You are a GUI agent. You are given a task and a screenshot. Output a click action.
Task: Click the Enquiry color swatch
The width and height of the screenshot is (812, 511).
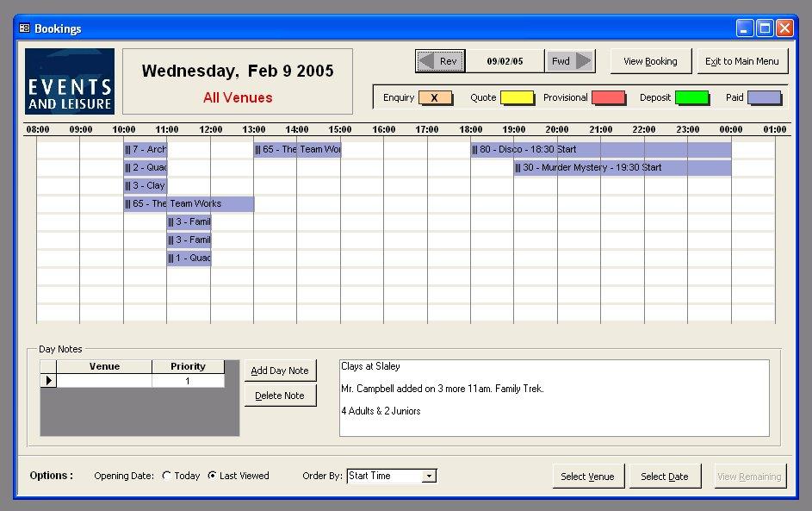point(435,98)
